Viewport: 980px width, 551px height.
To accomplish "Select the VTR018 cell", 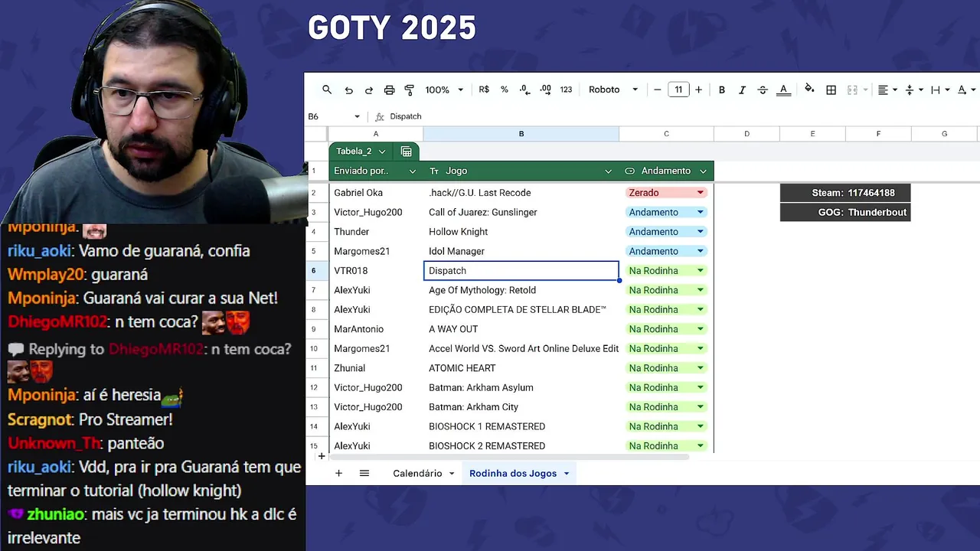I will pyautogui.click(x=375, y=271).
